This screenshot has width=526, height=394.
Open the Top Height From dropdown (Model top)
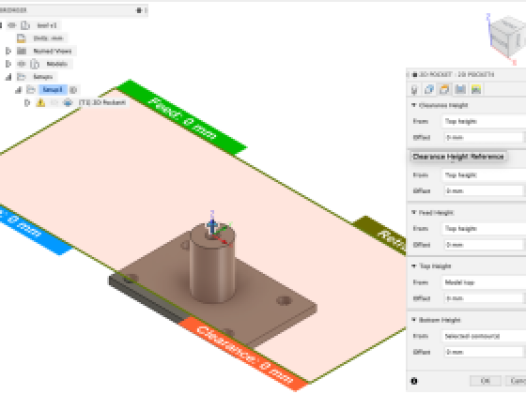pos(484,282)
